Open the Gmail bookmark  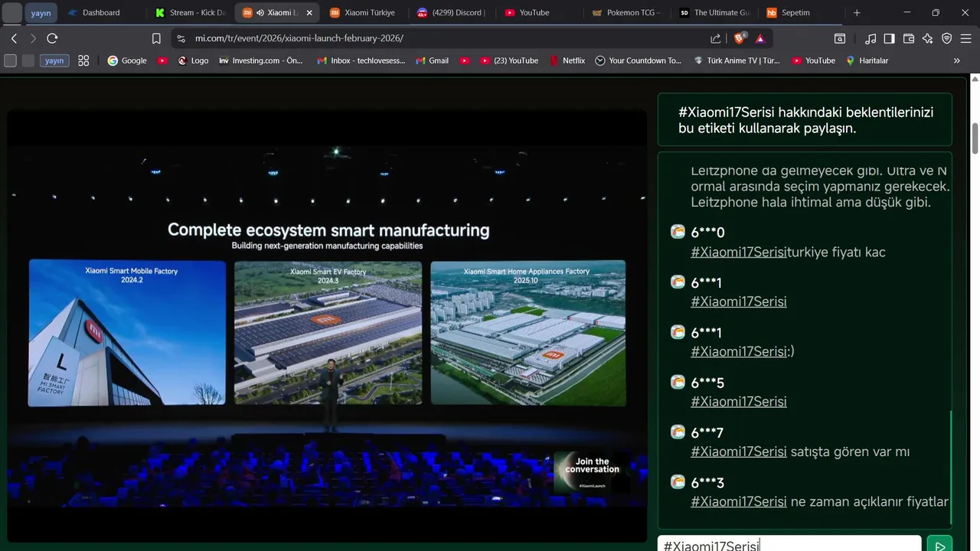tap(433, 60)
